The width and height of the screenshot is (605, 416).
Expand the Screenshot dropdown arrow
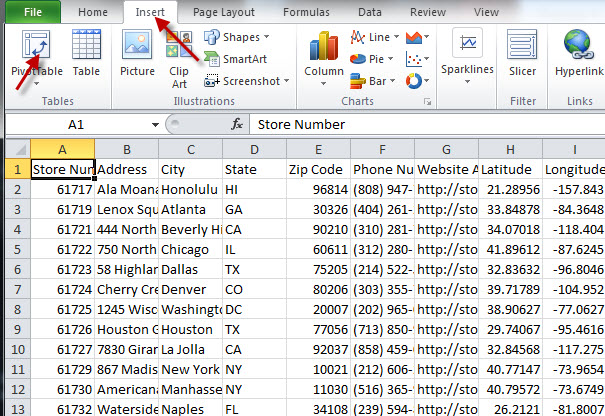tap(286, 81)
